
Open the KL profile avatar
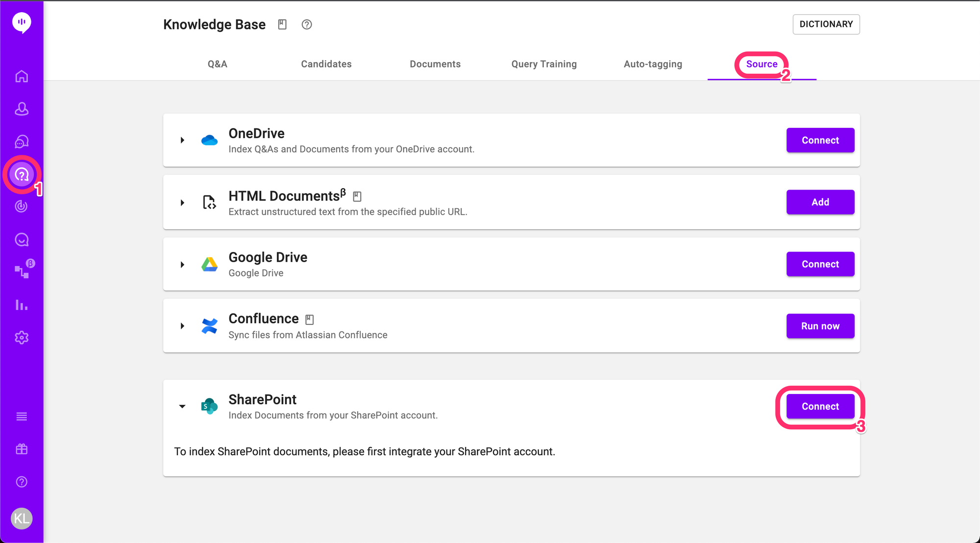21,518
